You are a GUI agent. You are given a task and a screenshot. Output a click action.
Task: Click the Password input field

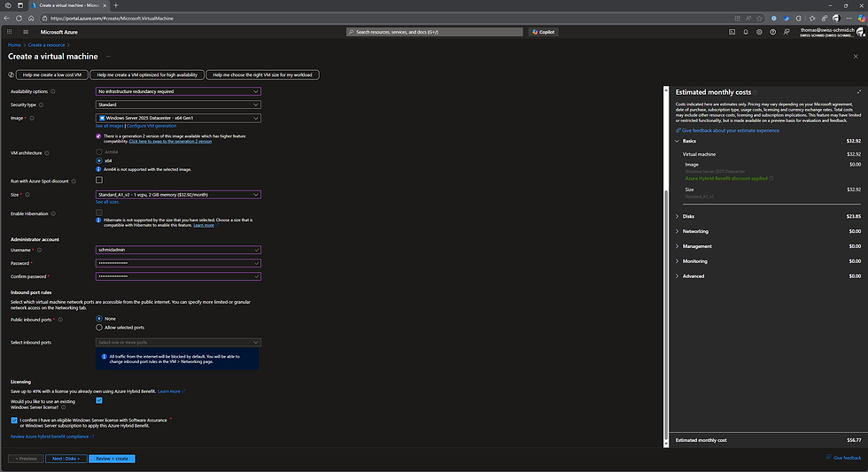tap(178, 263)
